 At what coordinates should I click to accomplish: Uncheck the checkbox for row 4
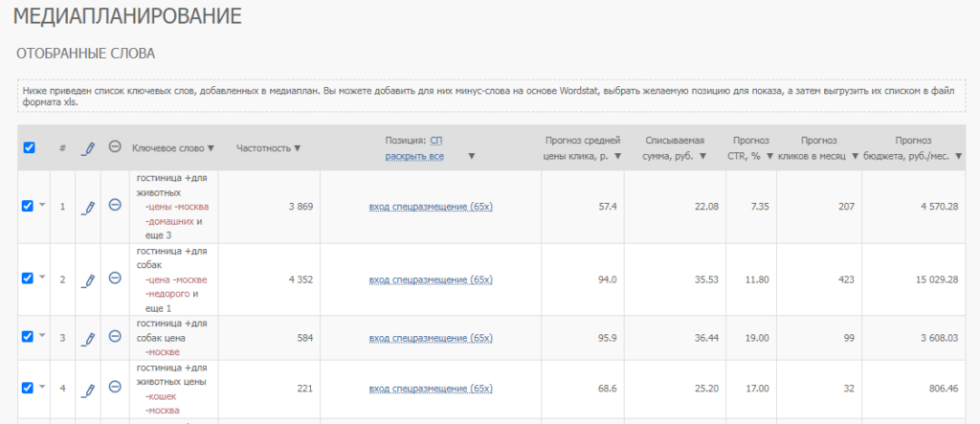point(28,388)
